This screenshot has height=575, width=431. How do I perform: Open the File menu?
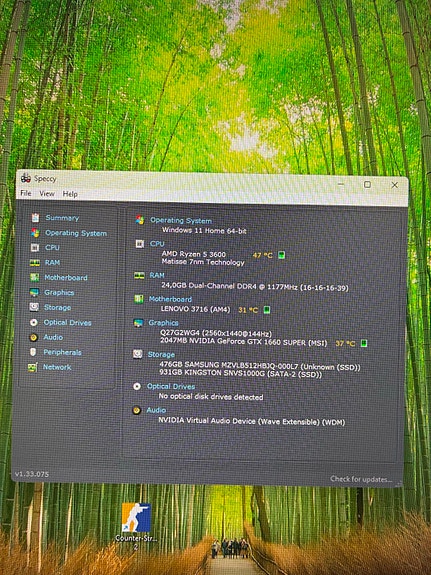pyautogui.click(x=26, y=193)
